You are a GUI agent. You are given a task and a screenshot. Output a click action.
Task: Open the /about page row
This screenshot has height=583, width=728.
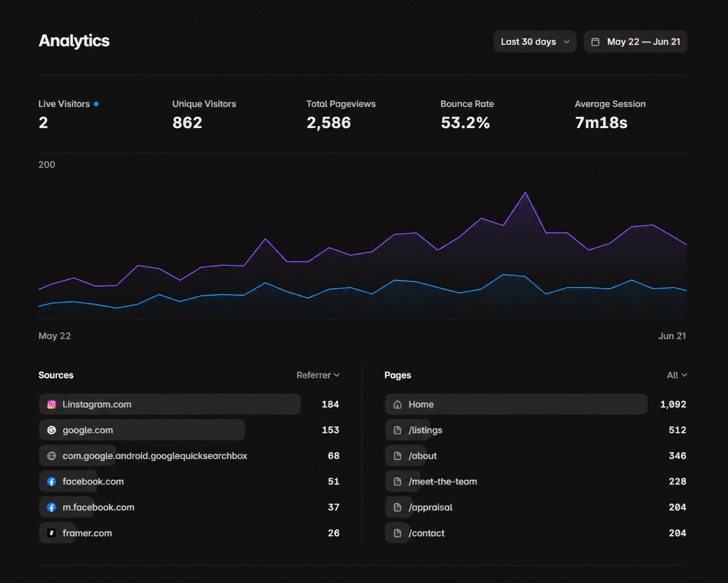click(536, 456)
